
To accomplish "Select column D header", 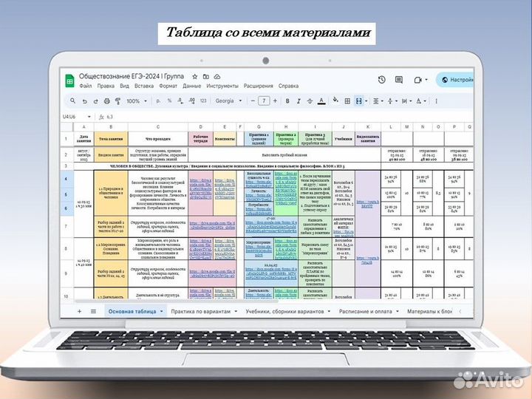I will pos(200,127).
